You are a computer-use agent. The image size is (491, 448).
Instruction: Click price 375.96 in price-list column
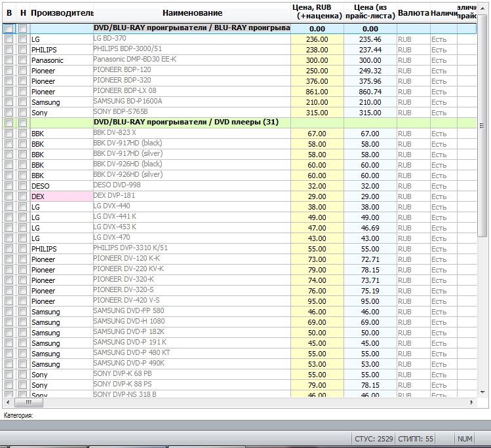click(x=370, y=81)
